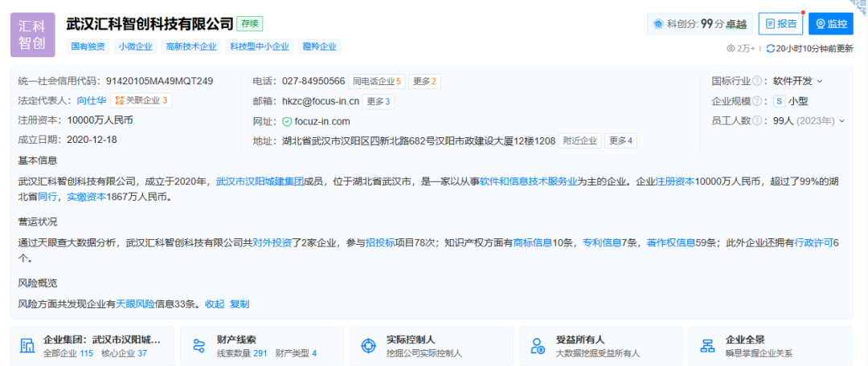The width and height of the screenshot is (868, 366).
Task: Click the 实际控制人 target icon
Action: pos(367,346)
